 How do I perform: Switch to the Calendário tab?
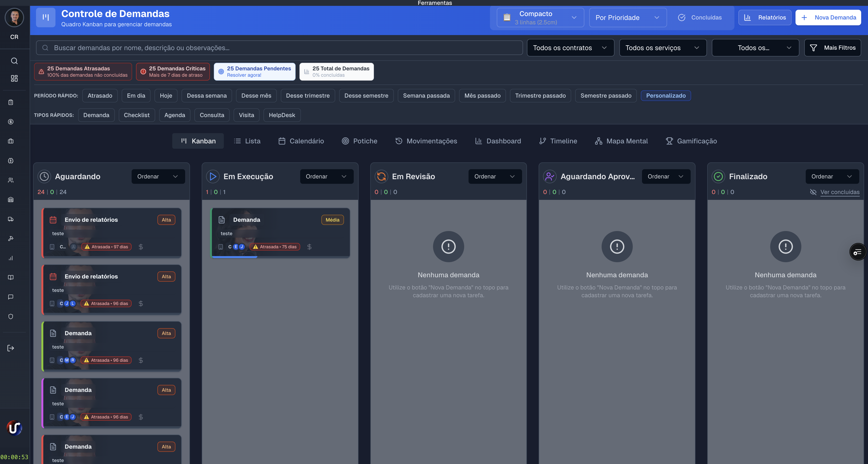click(301, 141)
